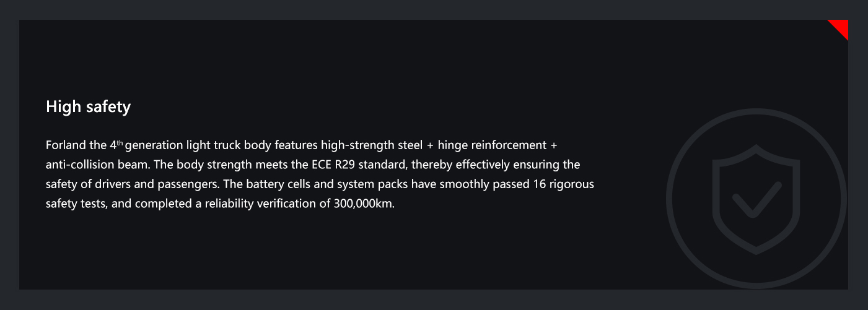Click the circle outline around shield

[x=756, y=198]
